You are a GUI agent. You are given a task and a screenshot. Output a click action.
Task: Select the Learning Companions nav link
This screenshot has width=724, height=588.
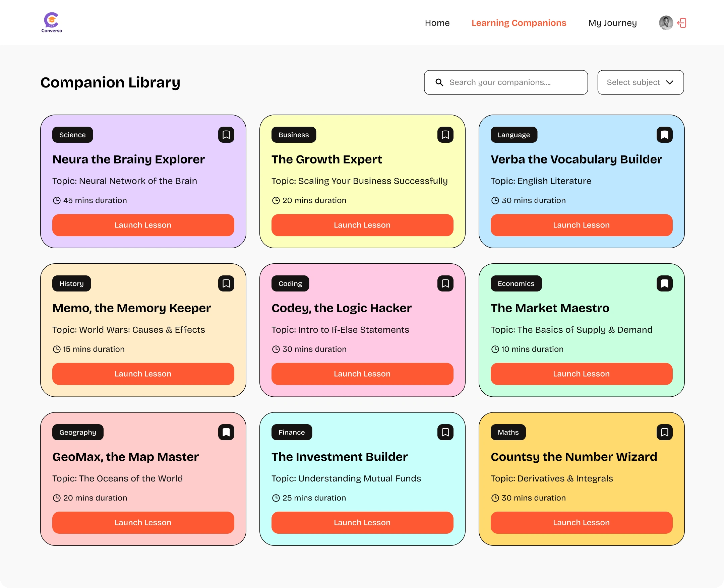pos(519,23)
